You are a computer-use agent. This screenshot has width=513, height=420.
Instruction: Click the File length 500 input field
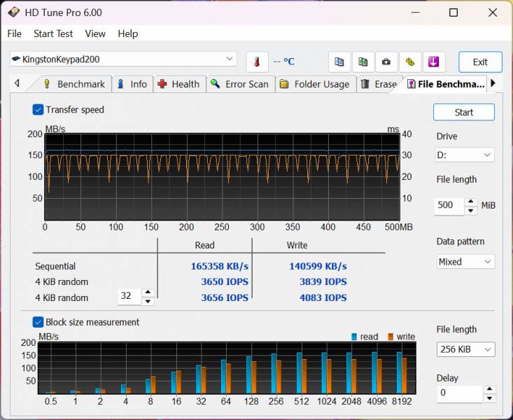click(x=449, y=206)
